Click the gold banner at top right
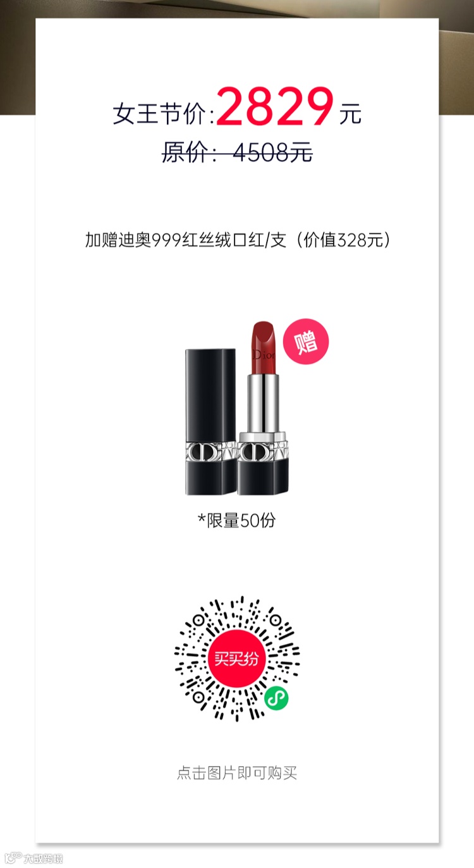The image size is (474, 868). click(x=456, y=57)
